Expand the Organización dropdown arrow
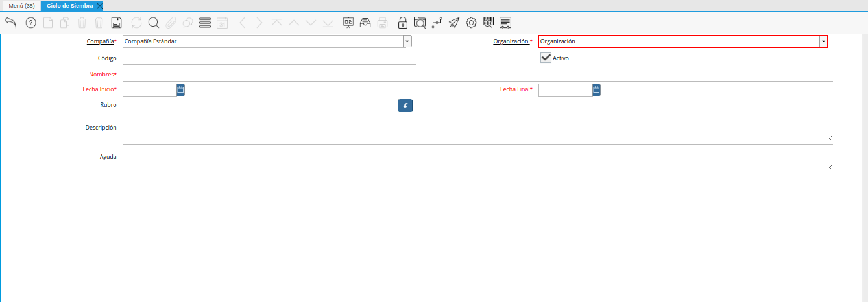Viewport: 868px width, 302px height. pyautogui.click(x=823, y=41)
